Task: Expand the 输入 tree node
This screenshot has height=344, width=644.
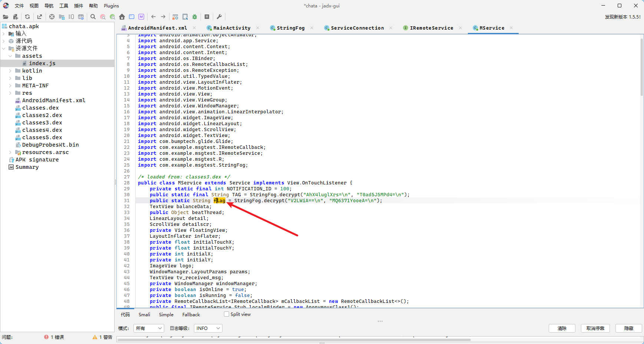Action: tap(4, 34)
